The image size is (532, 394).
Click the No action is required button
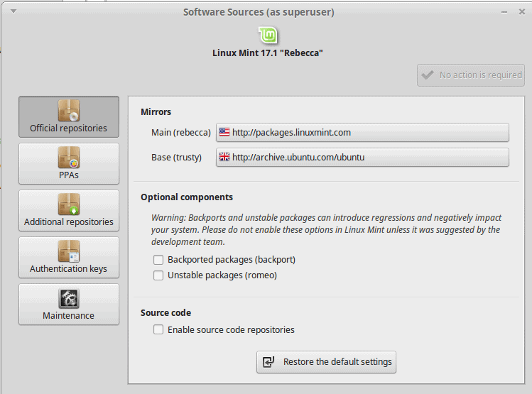pyautogui.click(x=471, y=75)
